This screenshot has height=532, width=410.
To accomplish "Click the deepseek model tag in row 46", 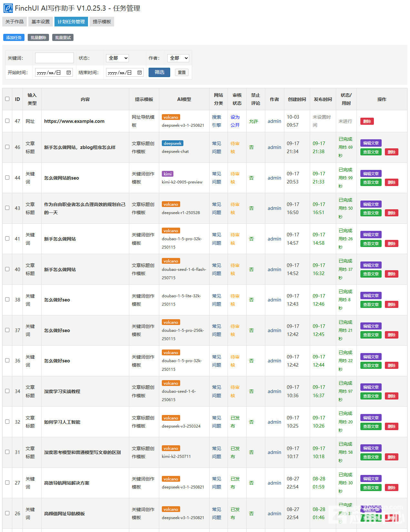I will (172, 143).
